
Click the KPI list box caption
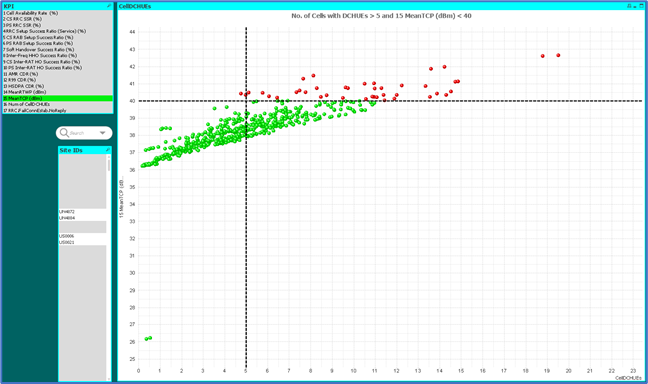57,6
